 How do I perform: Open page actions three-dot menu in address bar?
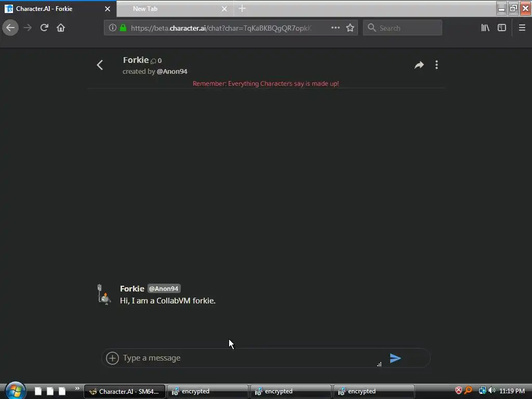(335, 28)
